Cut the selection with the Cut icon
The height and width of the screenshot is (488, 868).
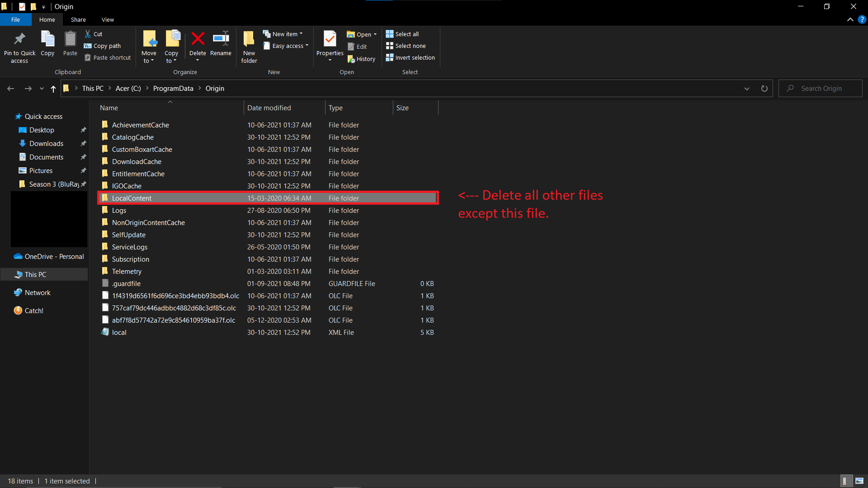point(94,33)
